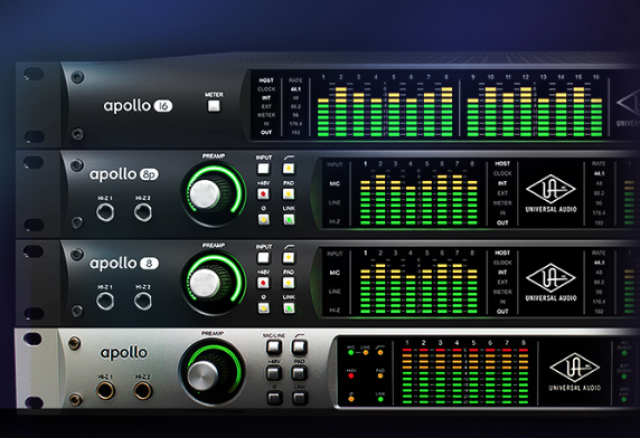
Task: Click the PREAMP knob on Apollo 8
Action: (204, 282)
